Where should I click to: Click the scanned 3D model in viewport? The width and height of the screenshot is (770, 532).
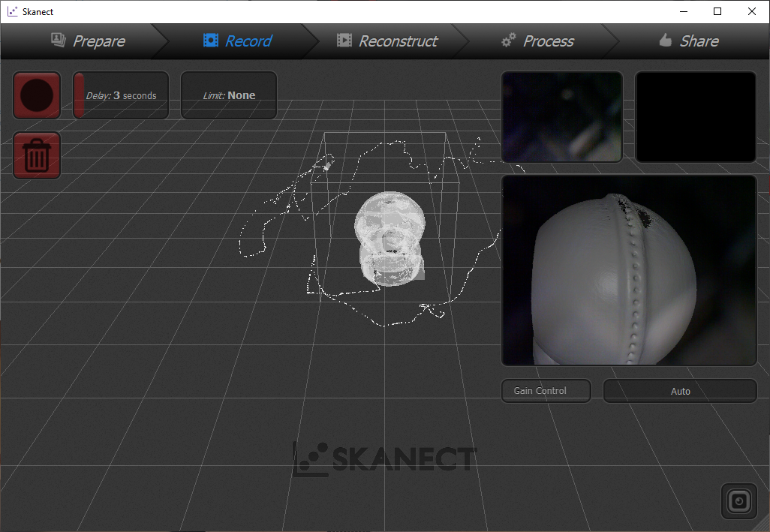tap(390, 239)
